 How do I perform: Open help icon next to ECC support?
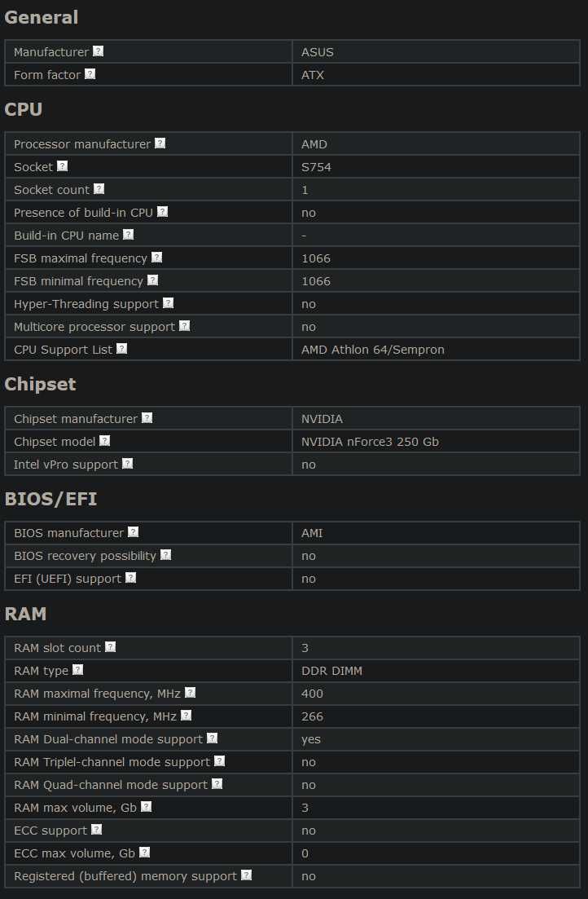pos(96,829)
